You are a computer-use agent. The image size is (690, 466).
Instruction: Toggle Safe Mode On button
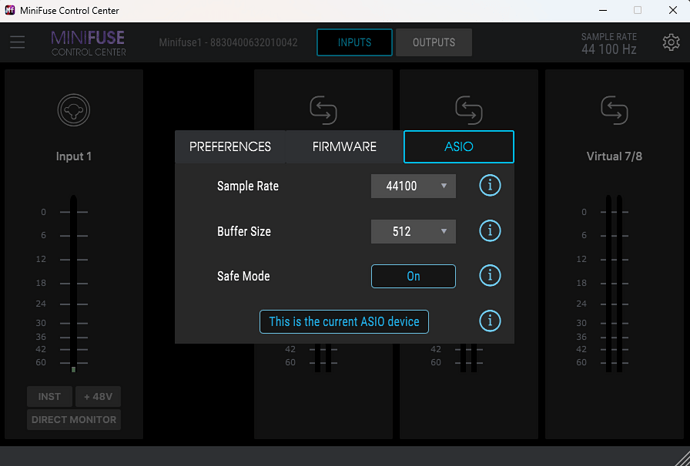[413, 276]
